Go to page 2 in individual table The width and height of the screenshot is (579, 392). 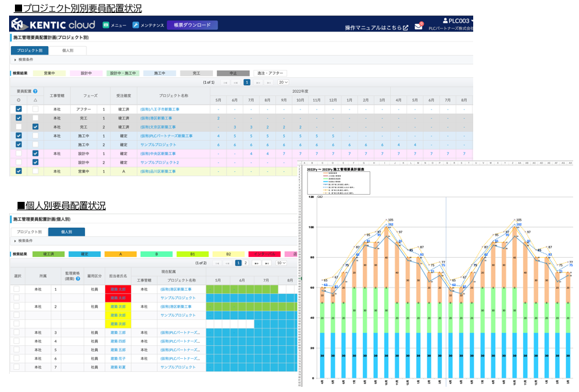[x=245, y=263]
